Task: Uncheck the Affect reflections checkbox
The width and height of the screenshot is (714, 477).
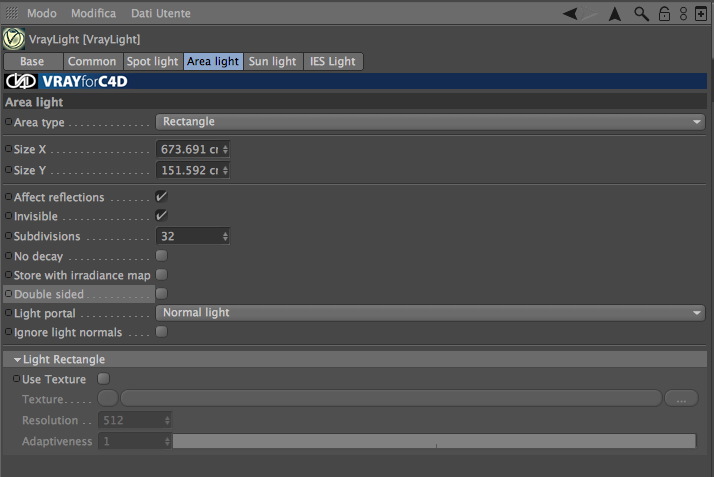Action: pos(161,197)
